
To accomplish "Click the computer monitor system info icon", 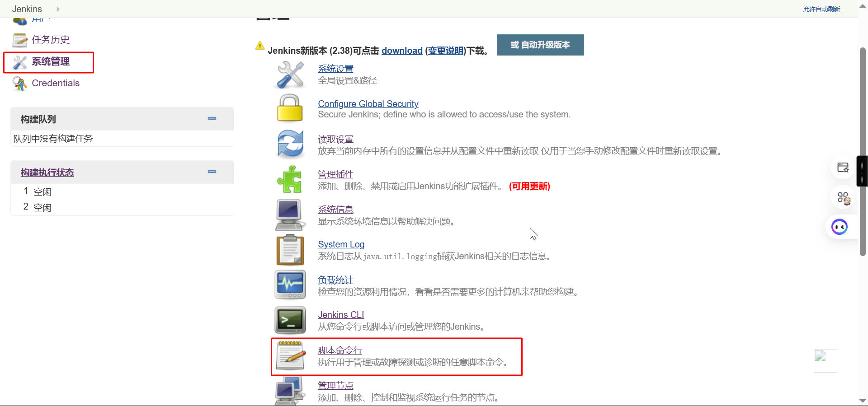I will [x=289, y=215].
